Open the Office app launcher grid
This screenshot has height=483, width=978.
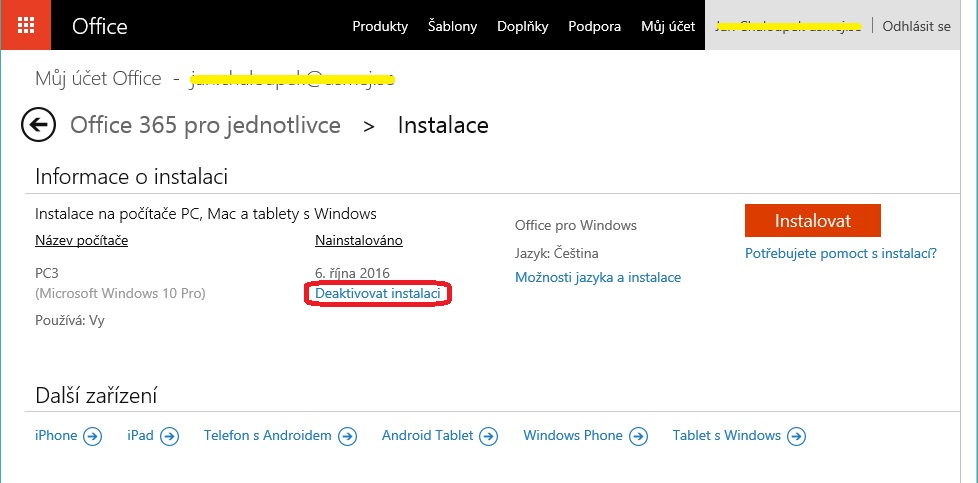26,26
